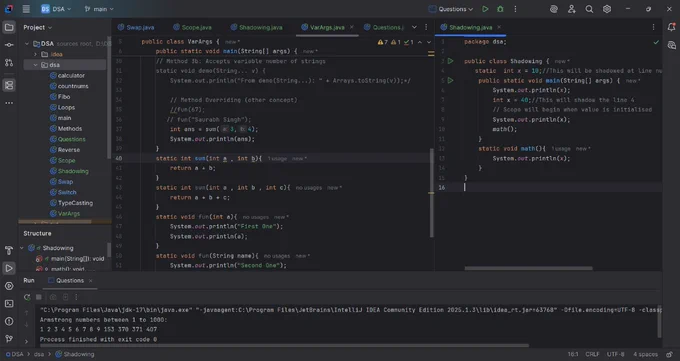680x361 pixels.
Task: Open the Structure tool window icon
Action: [9, 85]
